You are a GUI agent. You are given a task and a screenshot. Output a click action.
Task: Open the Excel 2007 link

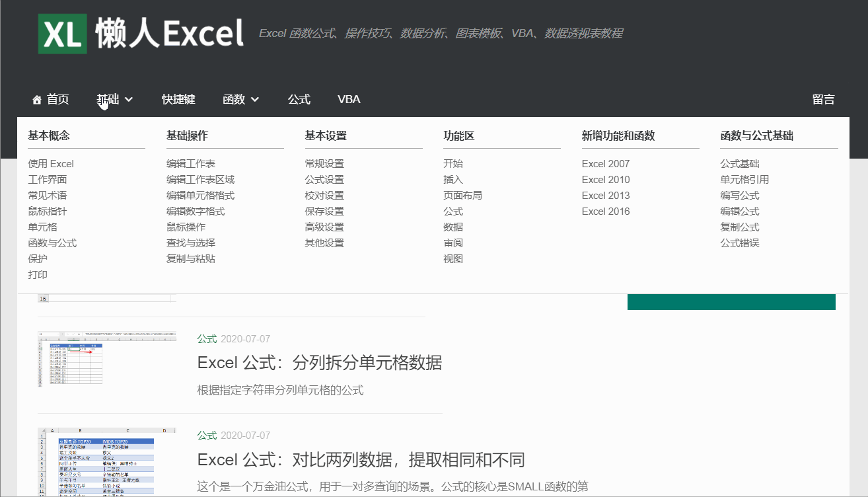click(606, 164)
